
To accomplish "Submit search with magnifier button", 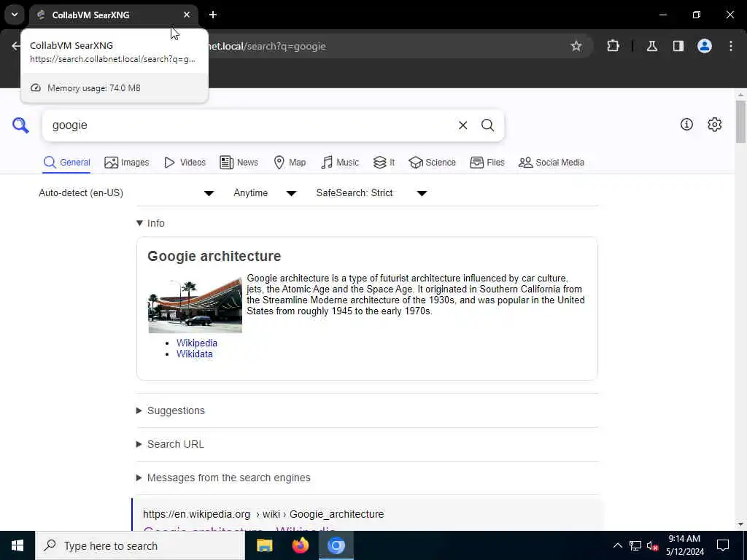I will (487, 125).
